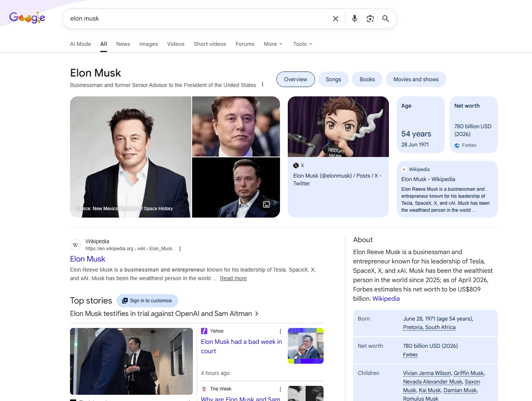Open Yahoo story thumbnail image
This screenshot has width=532, height=401.
(306, 346)
